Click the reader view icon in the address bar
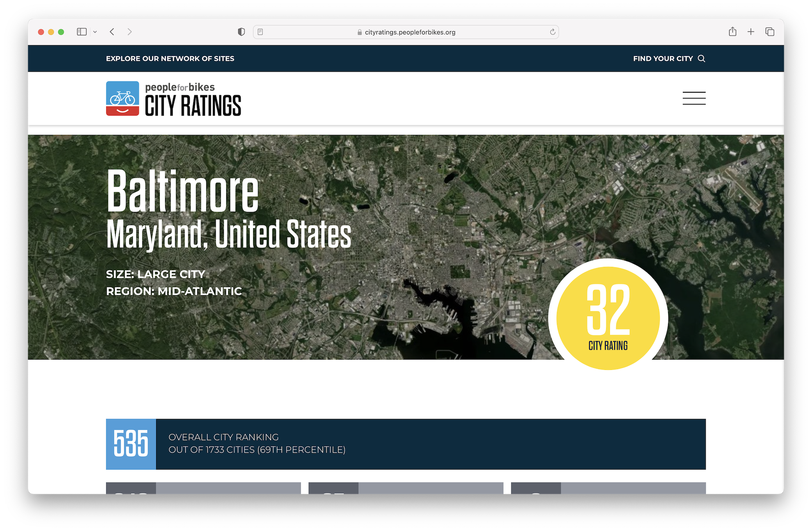Image resolution: width=812 pixels, height=531 pixels. tap(260, 32)
